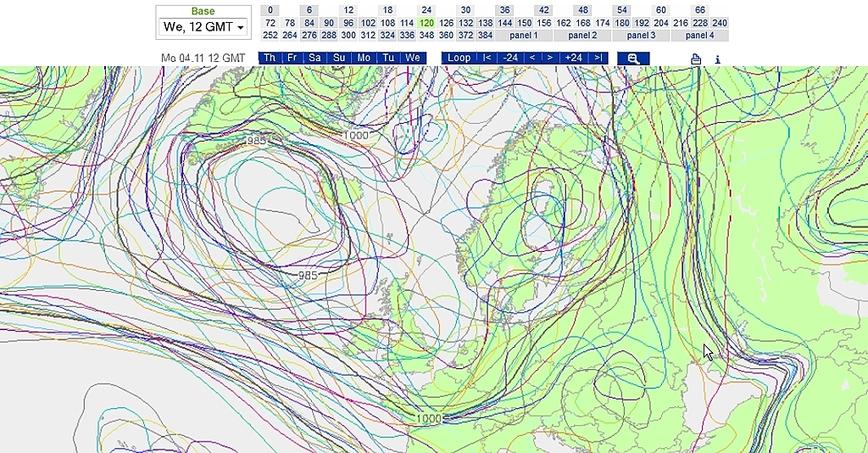
Task: Select forecast hour 54
Action: 622,10
